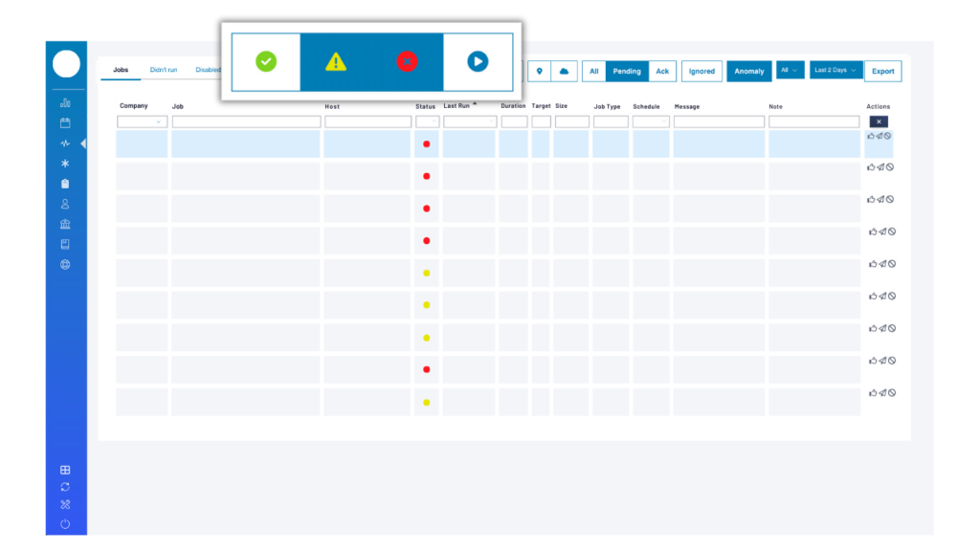The height and width of the screenshot is (551, 980).
Task: Sort by the Duration column header
Action: pyautogui.click(x=513, y=106)
